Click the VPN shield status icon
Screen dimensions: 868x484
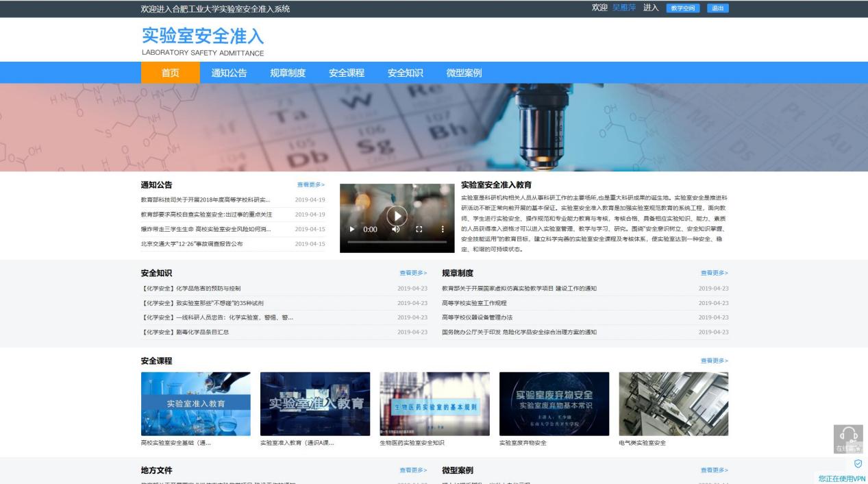(858, 464)
